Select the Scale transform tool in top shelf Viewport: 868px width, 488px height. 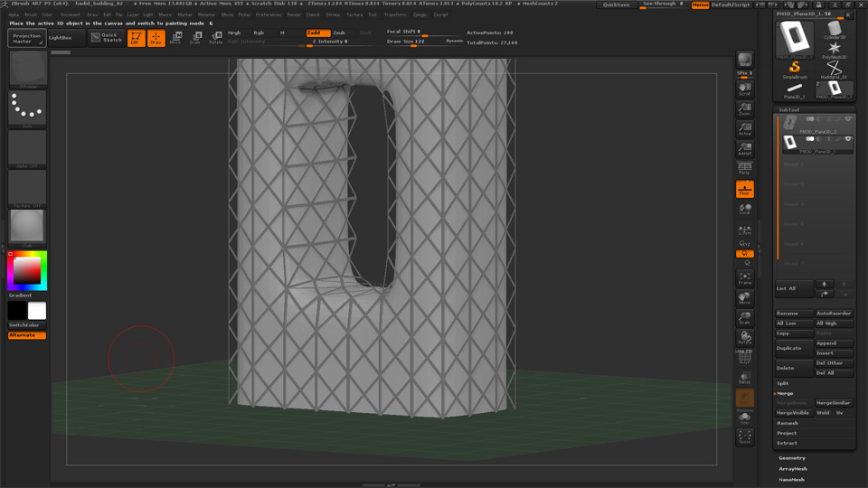(196, 38)
